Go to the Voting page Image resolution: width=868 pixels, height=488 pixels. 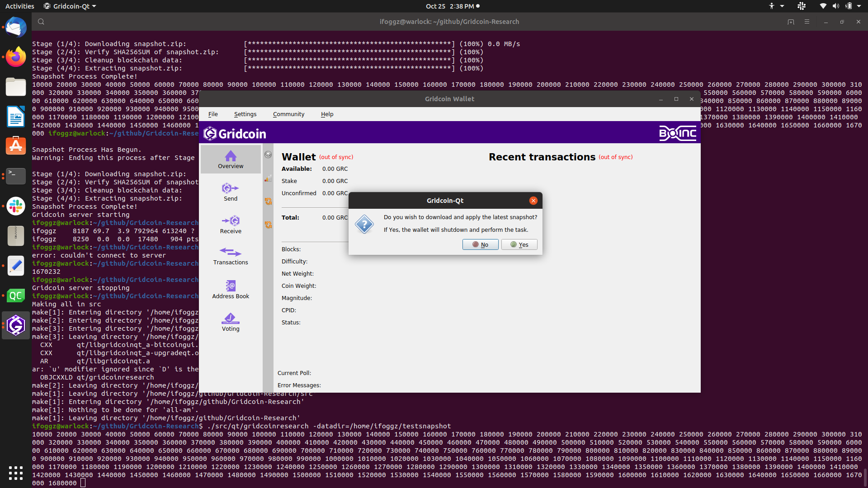pyautogui.click(x=231, y=322)
